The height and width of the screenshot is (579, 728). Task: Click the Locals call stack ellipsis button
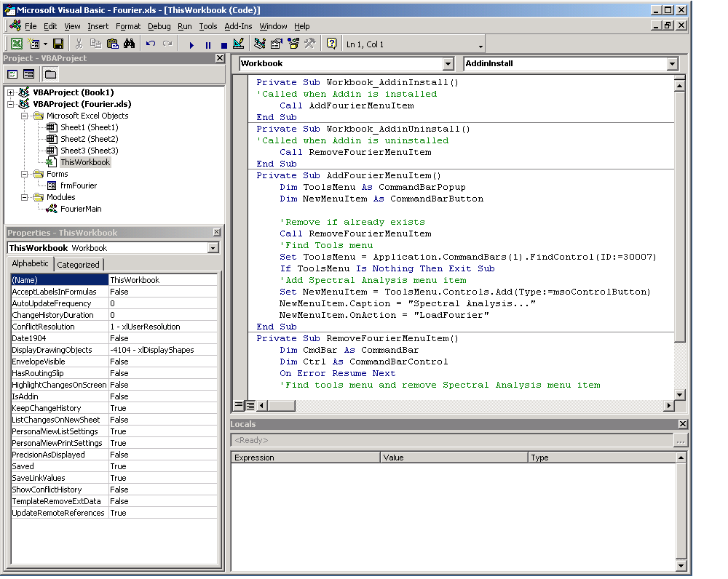[680, 440]
